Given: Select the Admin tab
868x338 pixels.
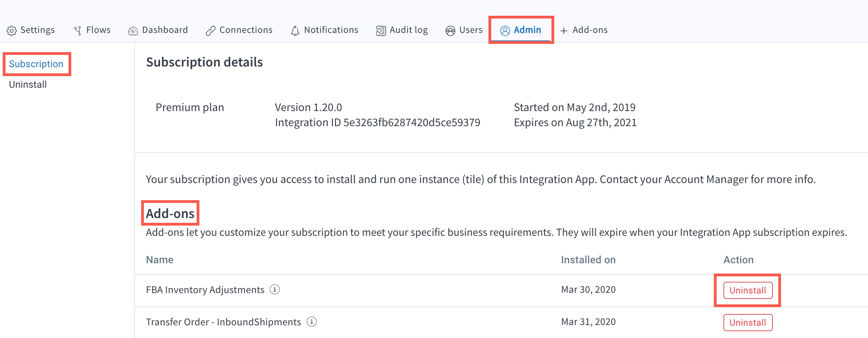Looking at the screenshot, I should pos(521,30).
